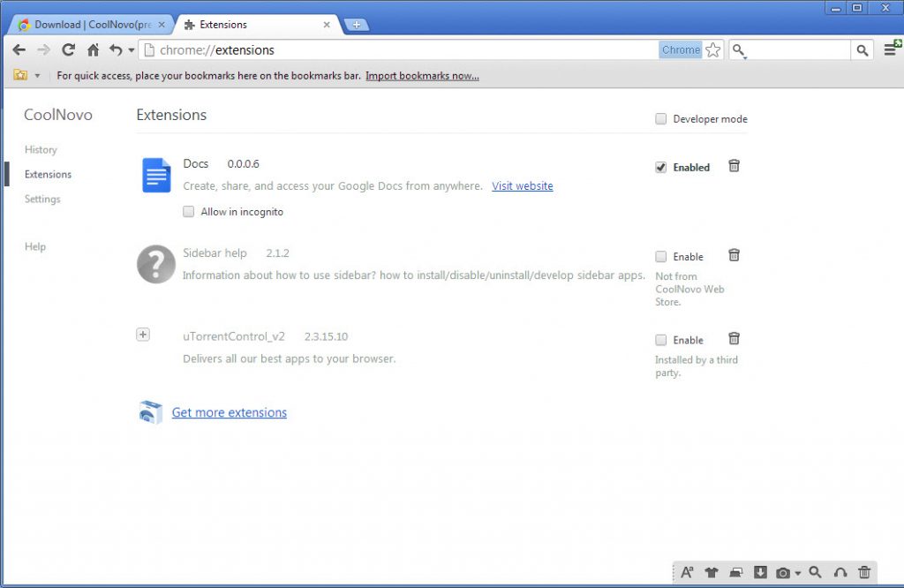Open downloads from bottom toolbar

click(x=760, y=572)
